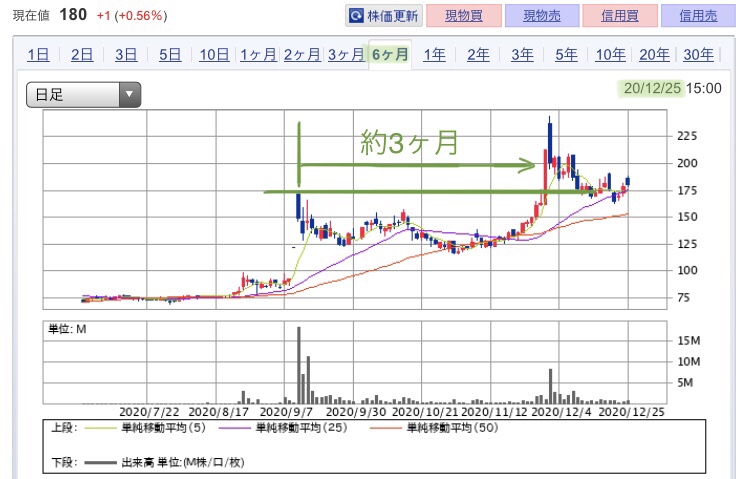
Task: Click the orange 50-day average color line
Action: 385,428
